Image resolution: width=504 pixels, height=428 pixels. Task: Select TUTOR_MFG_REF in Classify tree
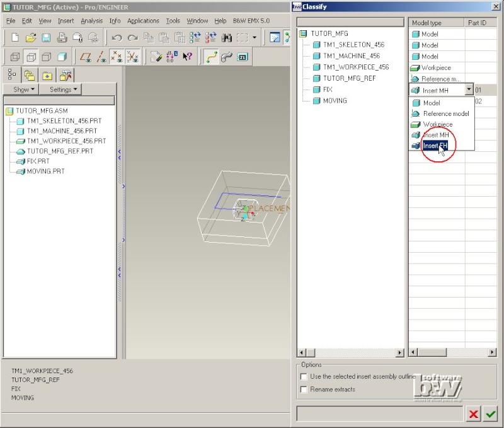pyautogui.click(x=350, y=78)
